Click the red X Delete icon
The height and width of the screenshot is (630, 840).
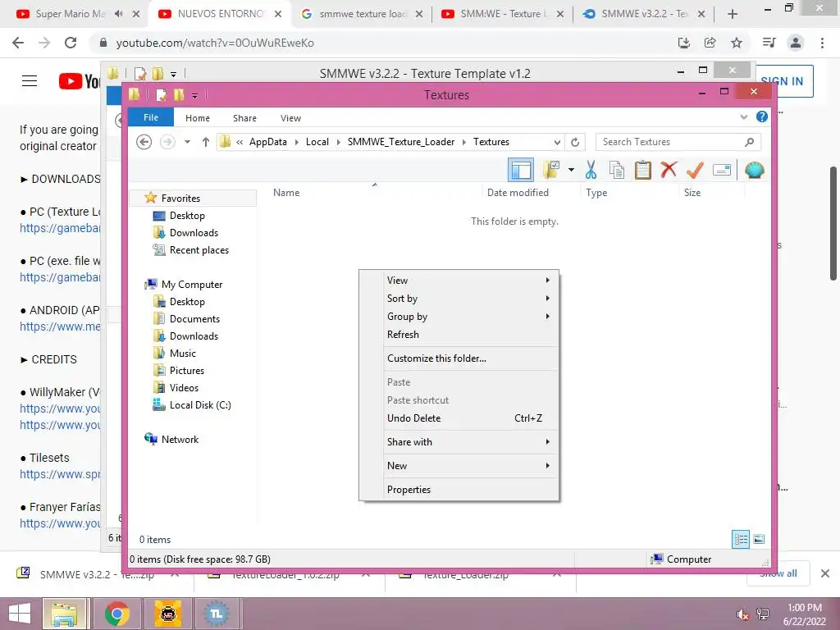pyautogui.click(x=669, y=170)
